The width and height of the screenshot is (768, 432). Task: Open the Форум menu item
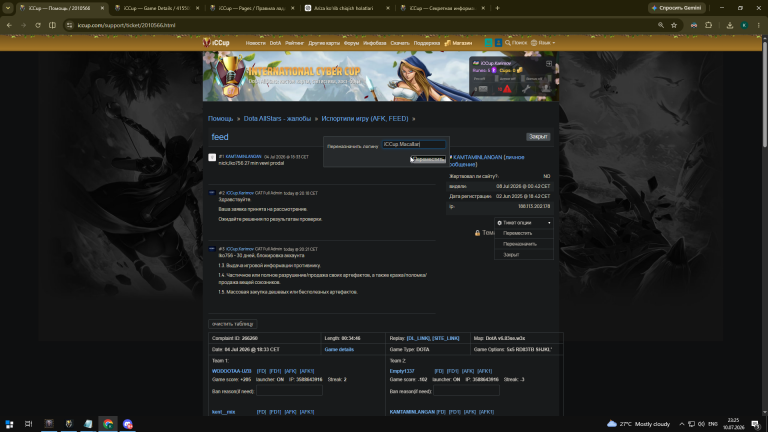351,43
